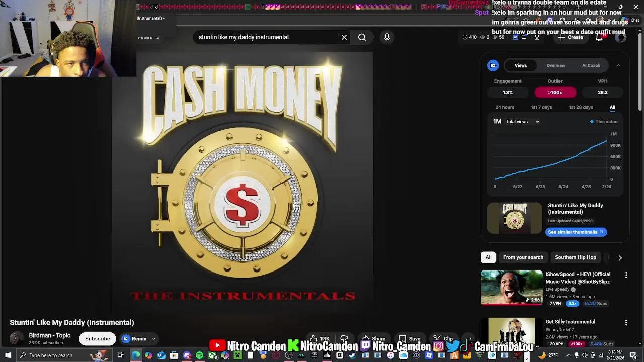This screenshot has width=644, height=362.
Task: Open the trophy icon in the top bar
Action: (537, 37)
